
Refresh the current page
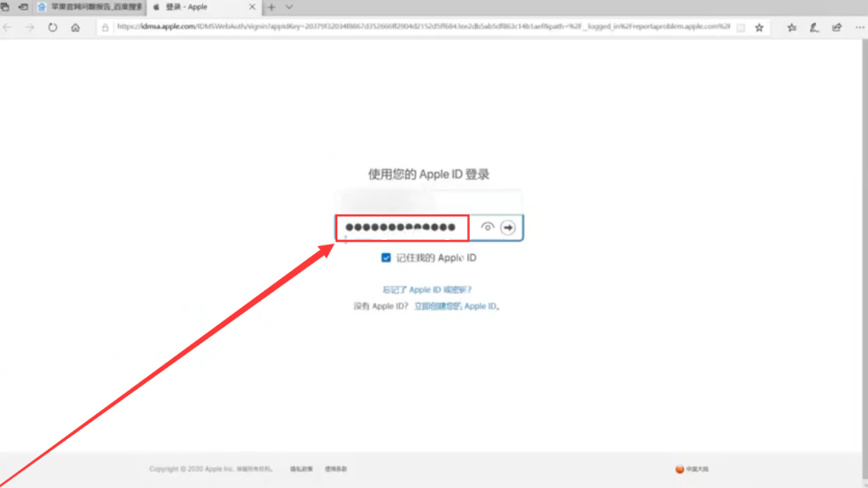pyautogui.click(x=53, y=27)
